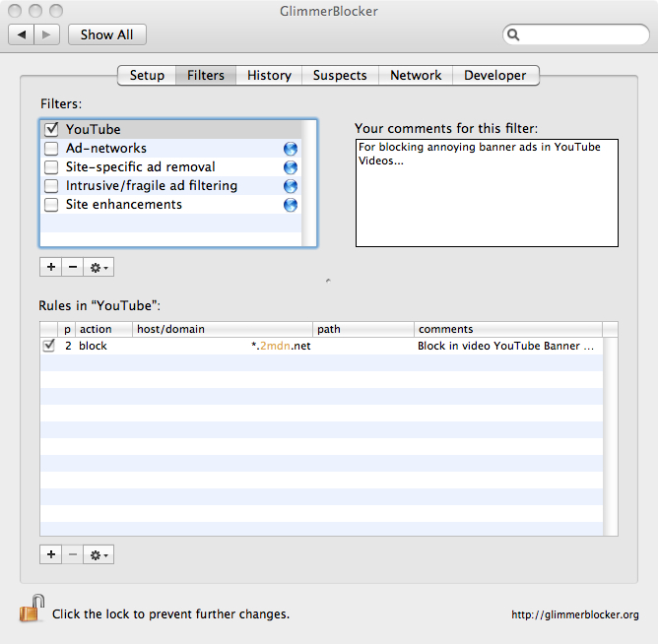The image size is (658, 644).
Task: Click inside the filter comments text box
Action: click(487, 193)
